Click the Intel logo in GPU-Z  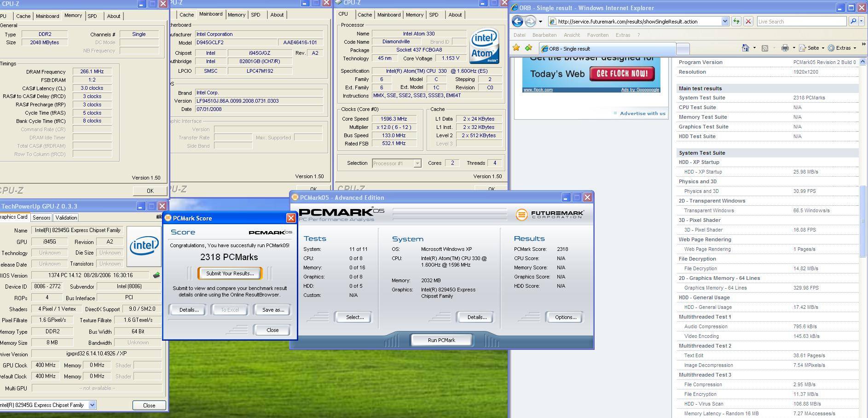(x=144, y=246)
